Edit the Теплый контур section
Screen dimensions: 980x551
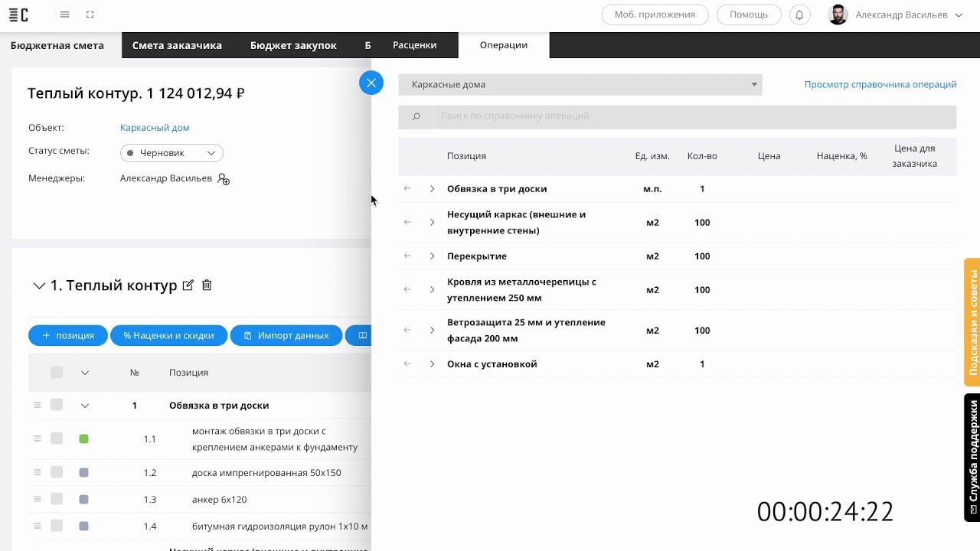(x=188, y=285)
